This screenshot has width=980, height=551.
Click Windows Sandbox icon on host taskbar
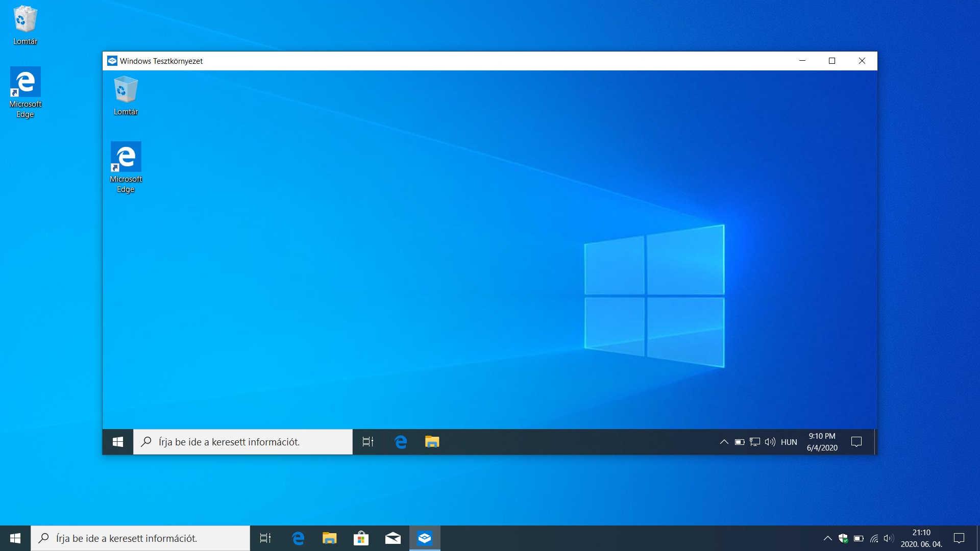point(425,538)
